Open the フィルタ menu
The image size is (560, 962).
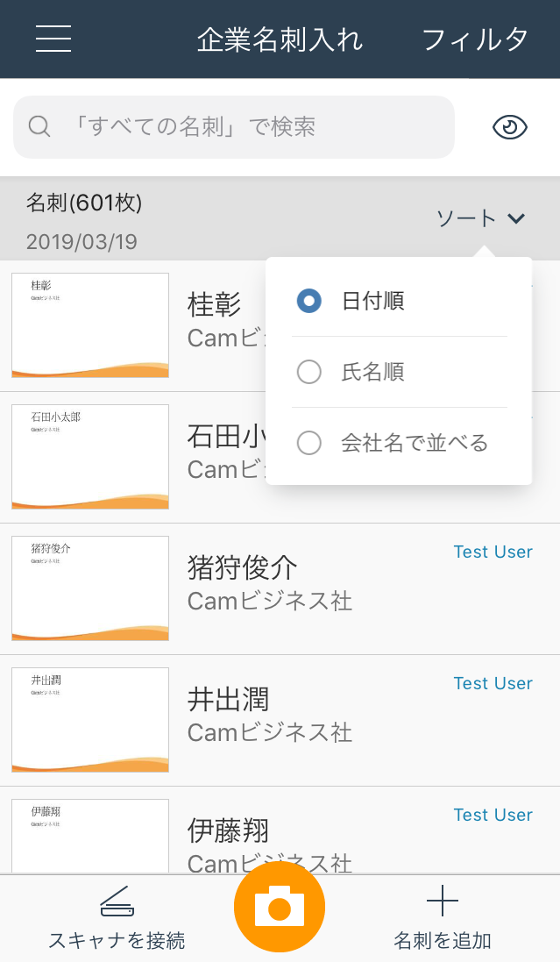pos(475,39)
